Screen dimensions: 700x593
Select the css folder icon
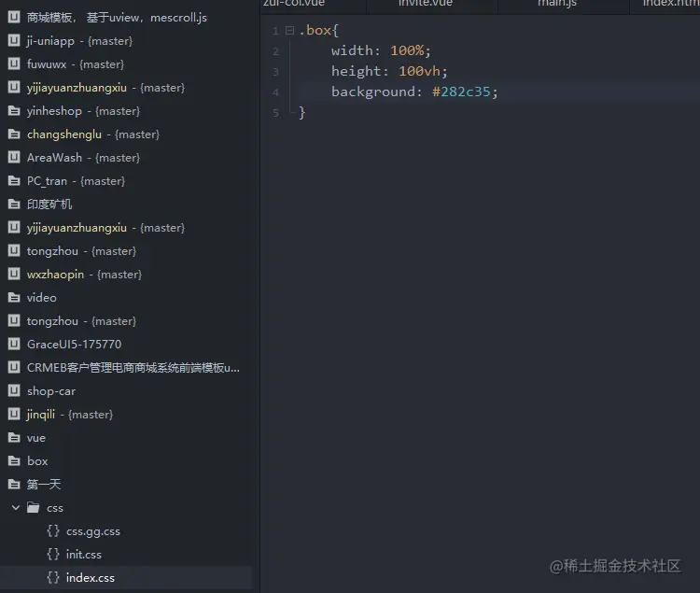tap(33, 508)
